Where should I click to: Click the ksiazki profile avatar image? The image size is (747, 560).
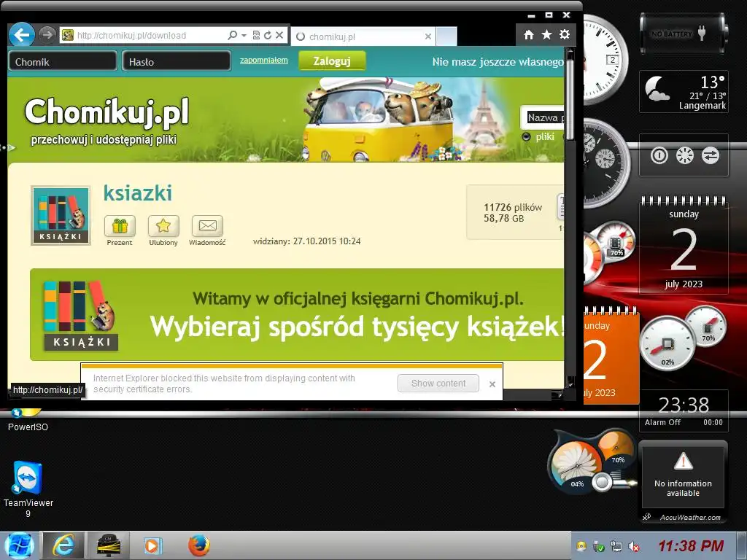click(x=61, y=215)
